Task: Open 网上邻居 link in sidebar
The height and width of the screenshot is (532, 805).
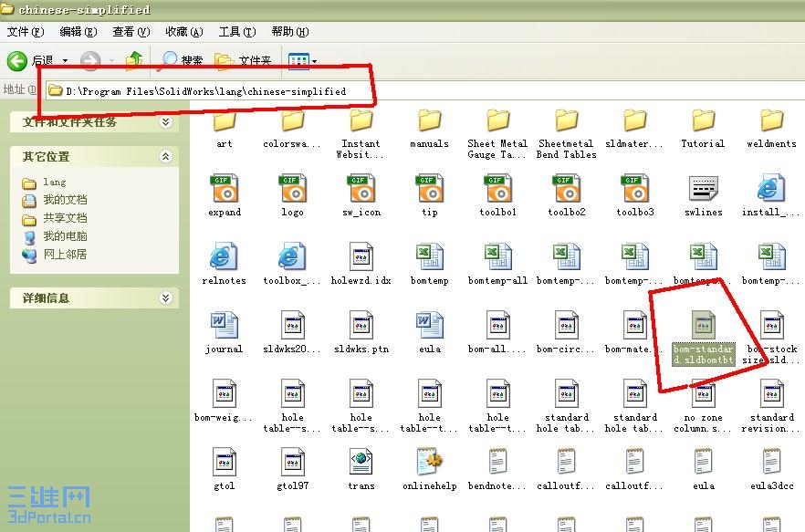Action: [x=55, y=255]
